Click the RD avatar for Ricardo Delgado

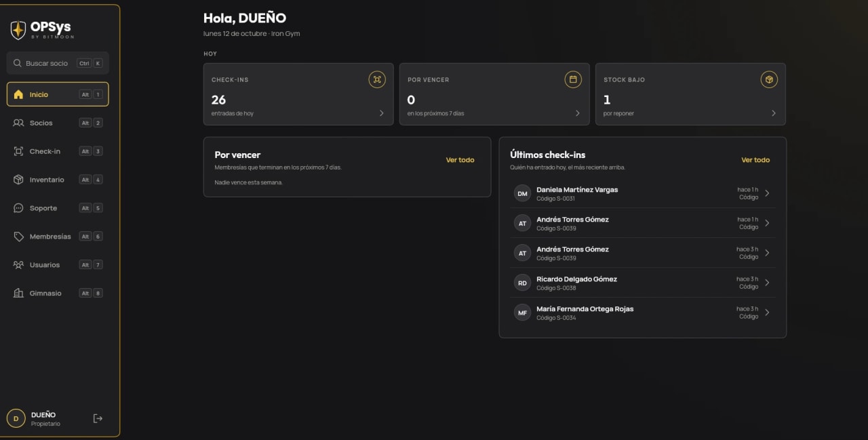coord(522,283)
